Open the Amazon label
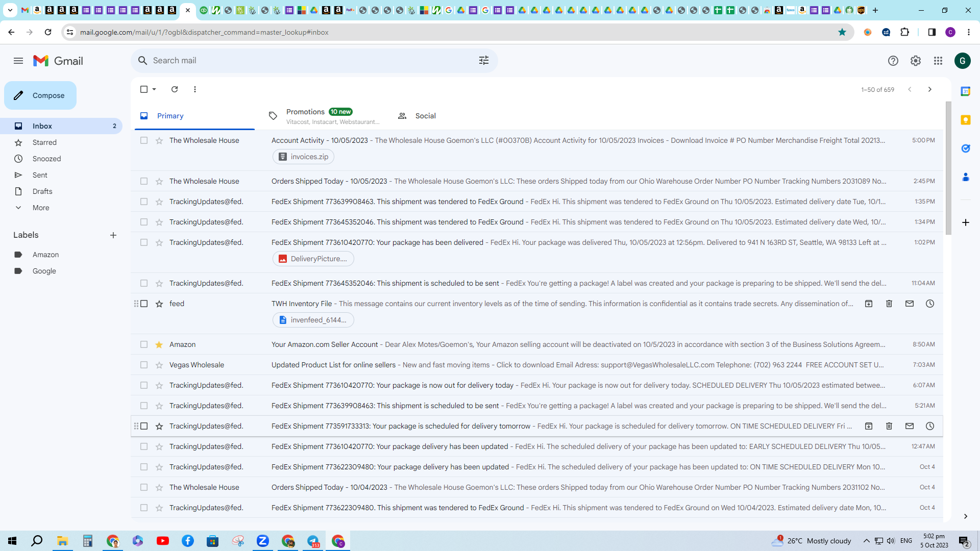Screen dimensions: 980x551 [61, 255]
